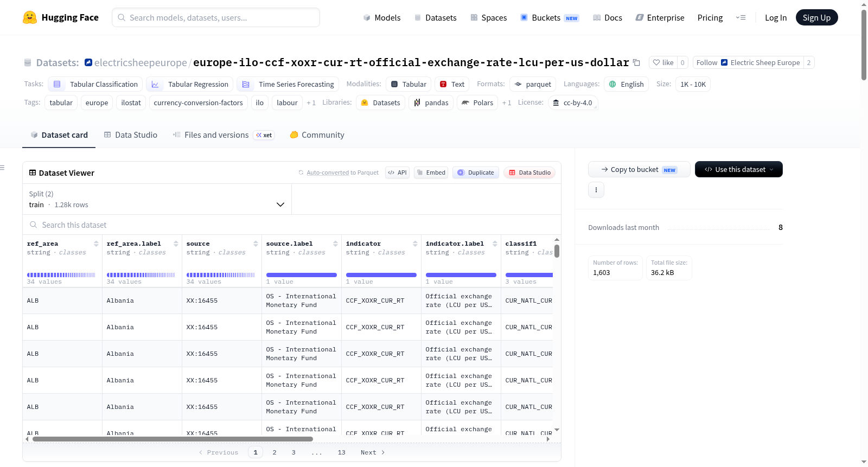Open the Auto-converted link
The image size is (868, 467).
click(x=328, y=173)
